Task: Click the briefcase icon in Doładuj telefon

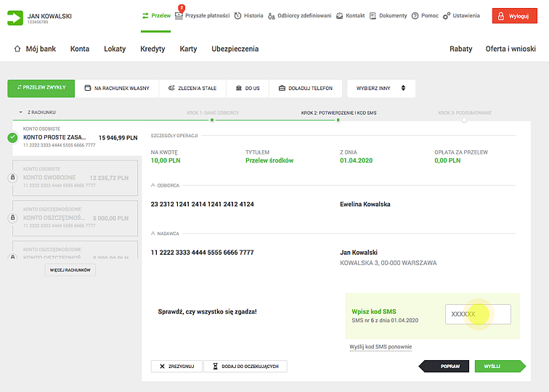Action: pyautogui.click(x=282, y=88)
